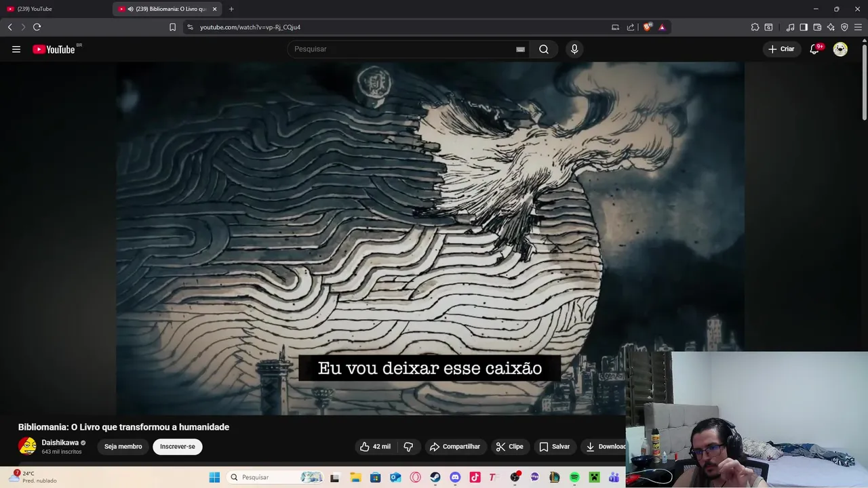Save the video with Salvar
The height and width of the screenshot is (488, 868).
coord(555,447)
